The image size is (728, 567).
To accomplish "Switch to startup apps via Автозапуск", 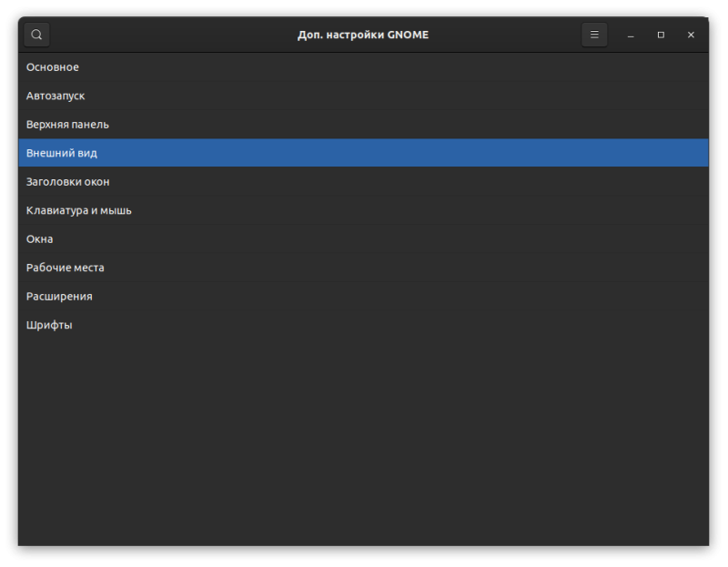I will [363, 96].
